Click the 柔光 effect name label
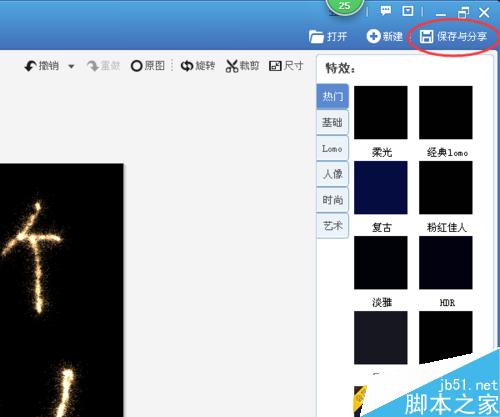500x417 pixels. (382, 152)
